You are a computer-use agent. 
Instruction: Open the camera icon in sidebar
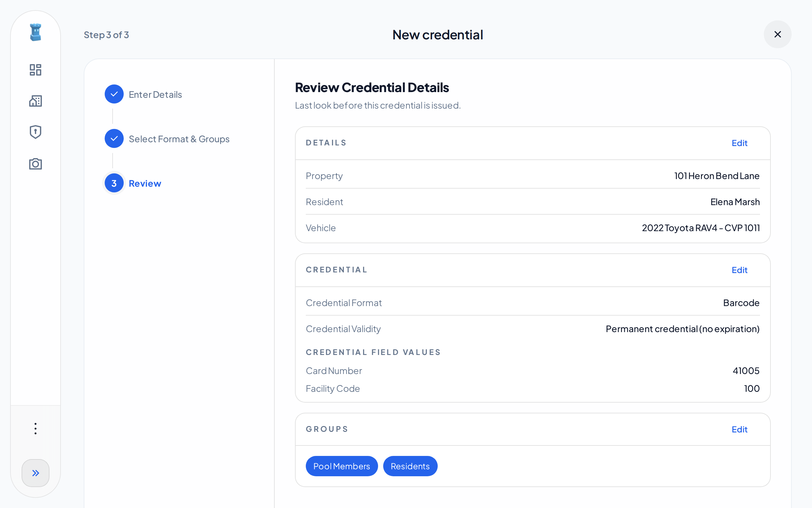(x=36, y=164)
